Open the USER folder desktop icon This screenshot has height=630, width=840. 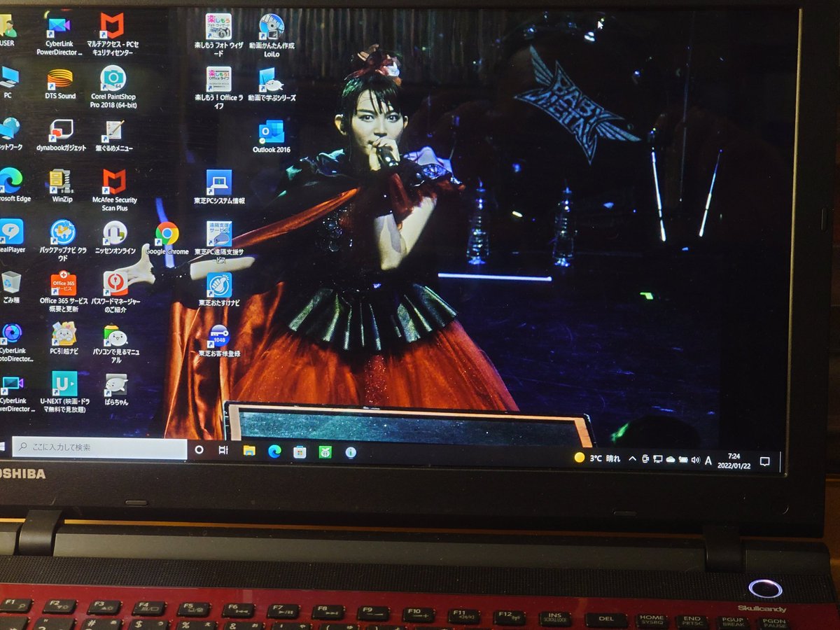[7, 29]
